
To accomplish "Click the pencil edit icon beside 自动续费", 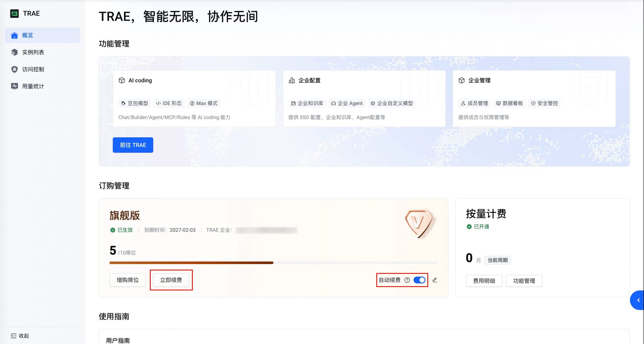I will 435,280.
